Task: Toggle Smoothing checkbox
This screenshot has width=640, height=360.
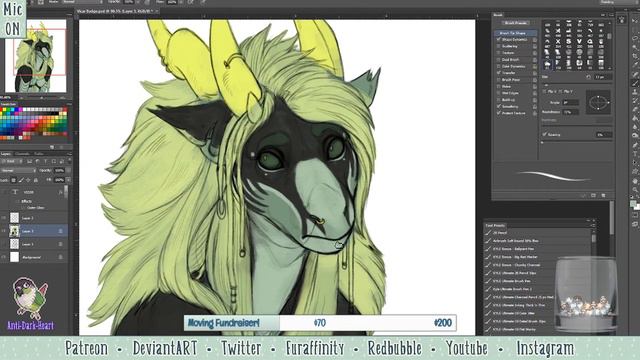Action: point(499,106)
